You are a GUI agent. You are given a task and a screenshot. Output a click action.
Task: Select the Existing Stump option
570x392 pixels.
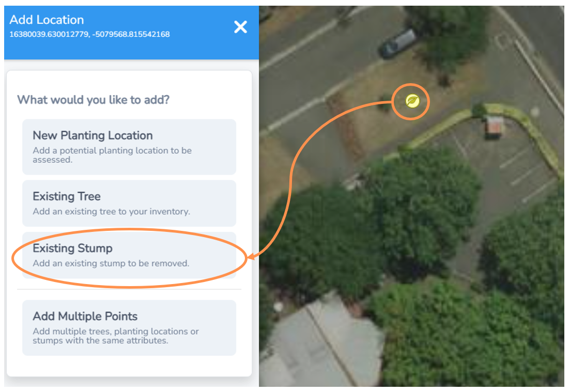coord(129,256)
